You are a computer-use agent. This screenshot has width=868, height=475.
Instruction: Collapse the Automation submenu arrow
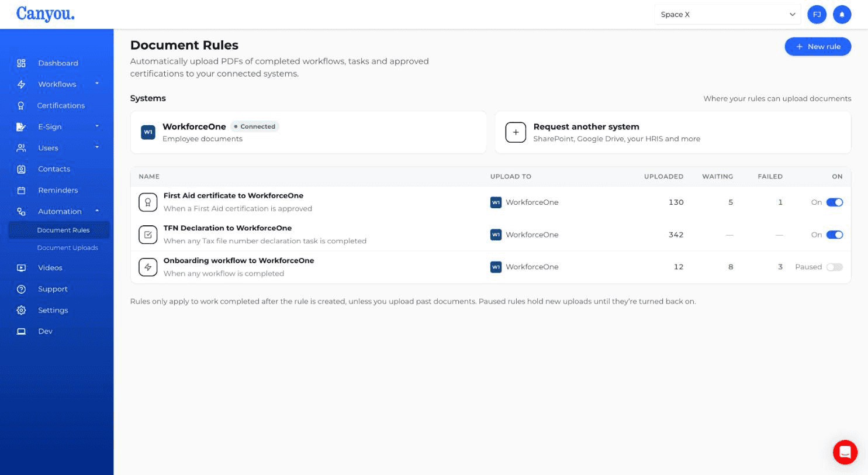(97, 211)
